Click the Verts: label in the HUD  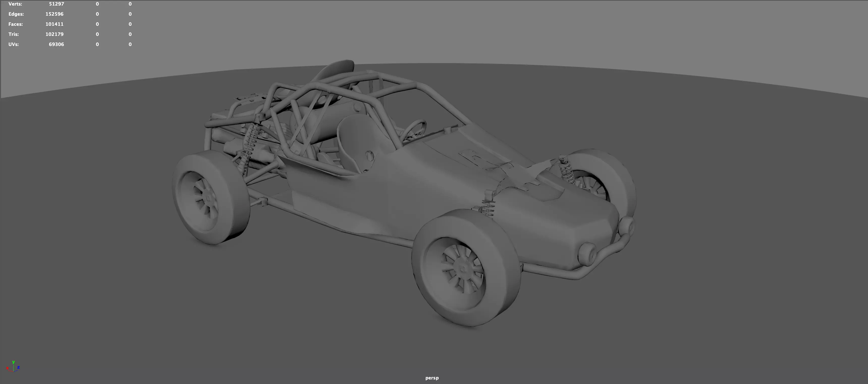pyautogui.click(x=15, y=4)
